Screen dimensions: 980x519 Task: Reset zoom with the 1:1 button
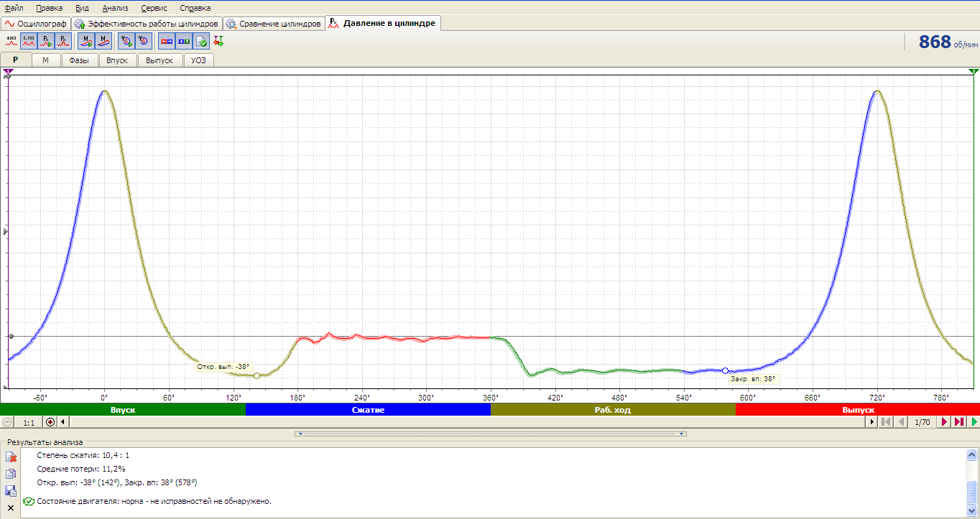tap(29, 422)
